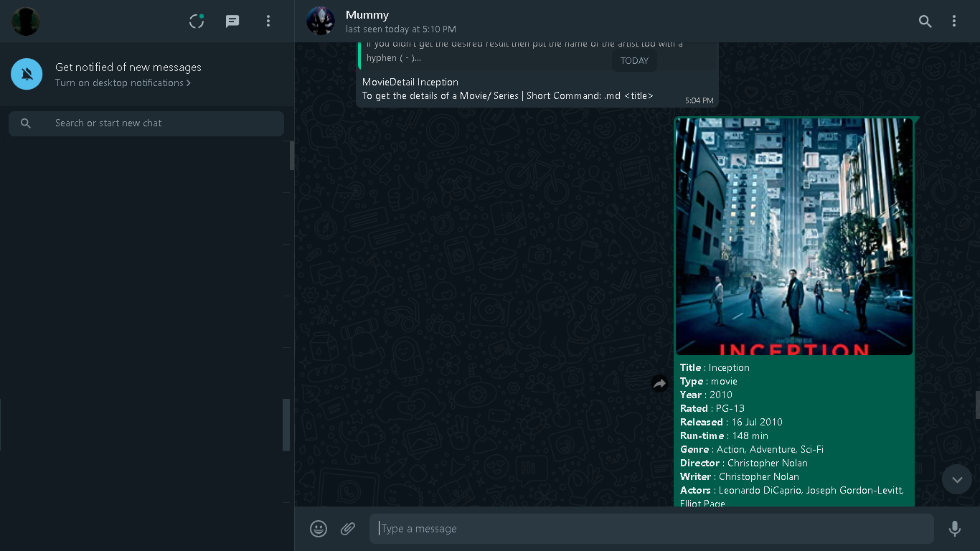Click the 'Director : Christopher Nolan' line
Image resolution: width=980 pixels, height=551 pixels.
pyautogui.click(x=744, y=463)
